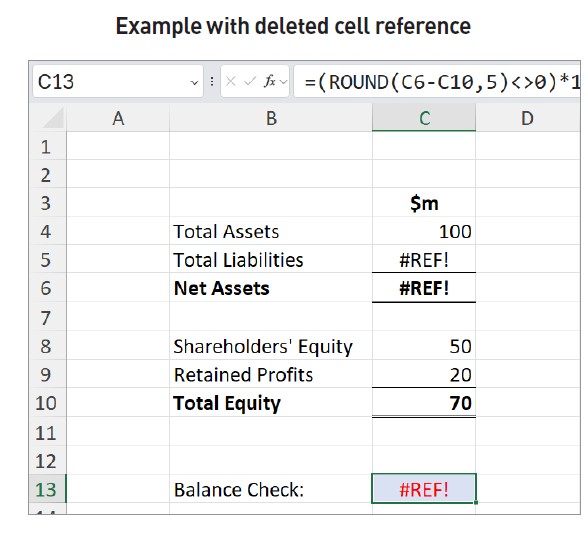Select the red #REF! Balance Check cell
Image resolution: width=588 pixels, height=541 pixels.
pos(424,489)
